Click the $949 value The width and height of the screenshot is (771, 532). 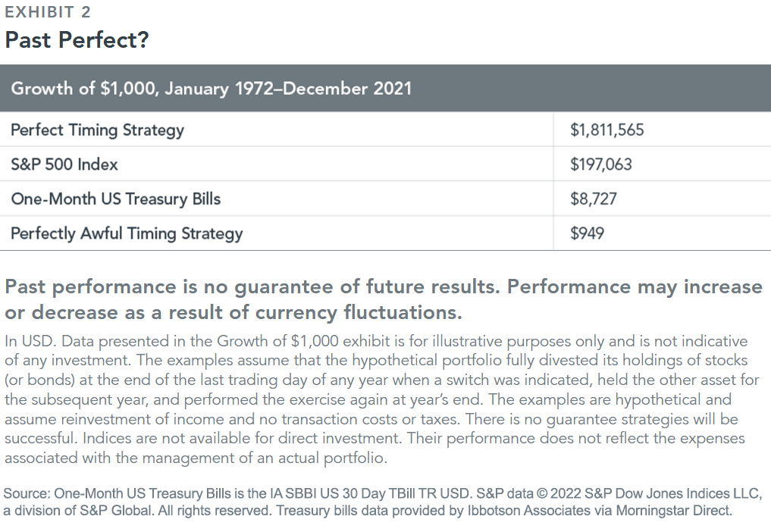587,233
